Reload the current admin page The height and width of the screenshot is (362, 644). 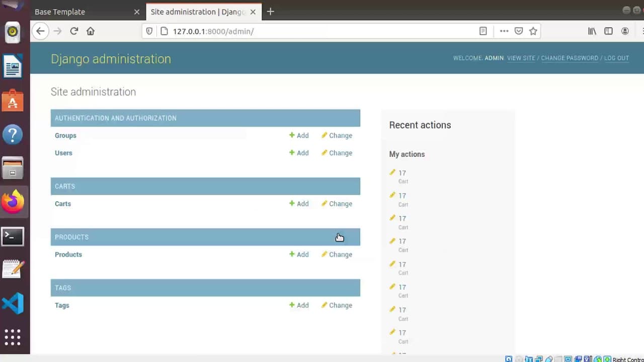pyautogui.click(x=74, y=31)
